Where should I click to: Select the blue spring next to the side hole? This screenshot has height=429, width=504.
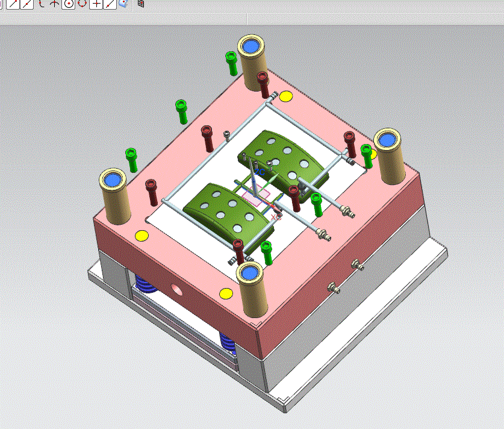tap(145, 284)
